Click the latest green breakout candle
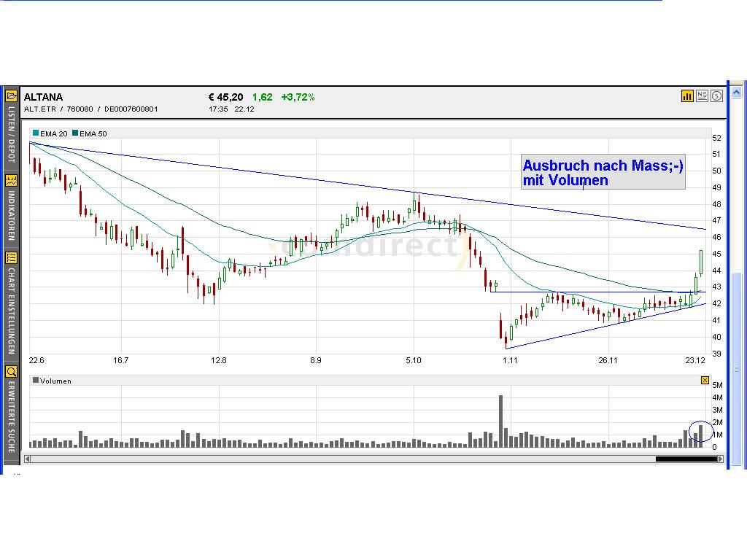Image resolution: width=747 pixels, height=560 pixels. pyautogui.click(x=701, y=262)
